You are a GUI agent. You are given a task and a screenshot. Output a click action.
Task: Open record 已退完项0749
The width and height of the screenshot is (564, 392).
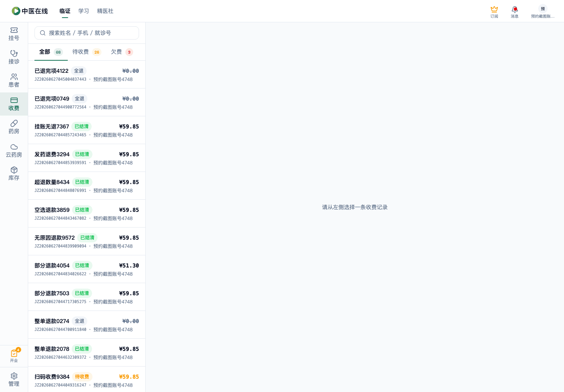87,102
